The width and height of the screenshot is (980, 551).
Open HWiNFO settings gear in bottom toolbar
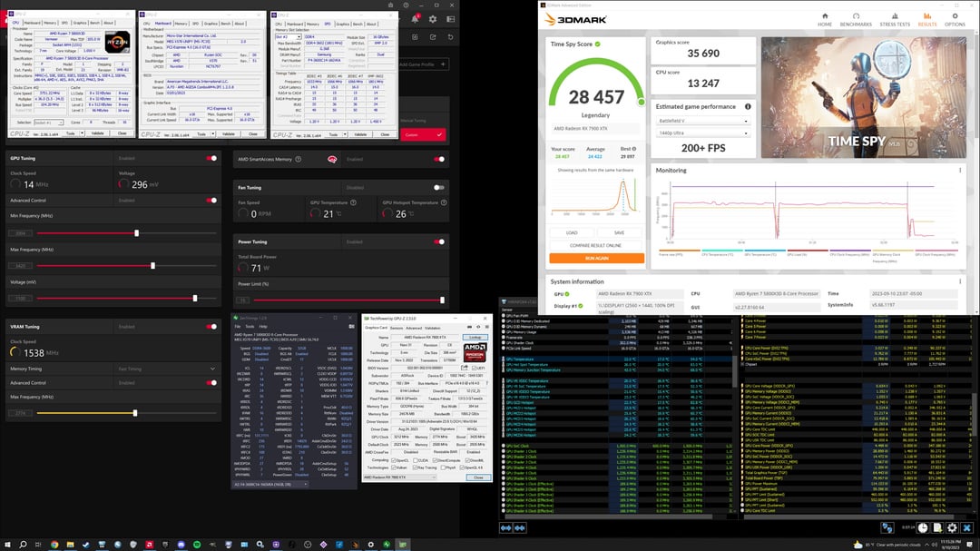pyautogui.click(x=952, y=528)
